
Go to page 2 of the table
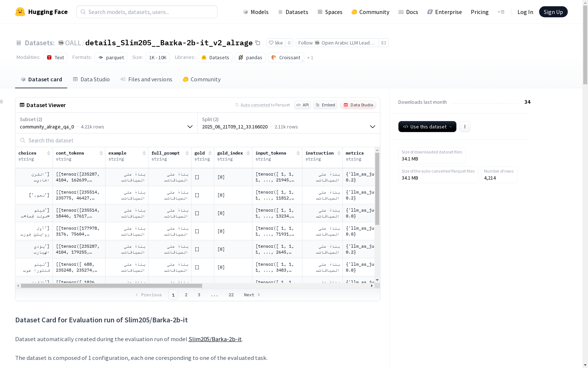pyautogui.click(x=186, y=295)
